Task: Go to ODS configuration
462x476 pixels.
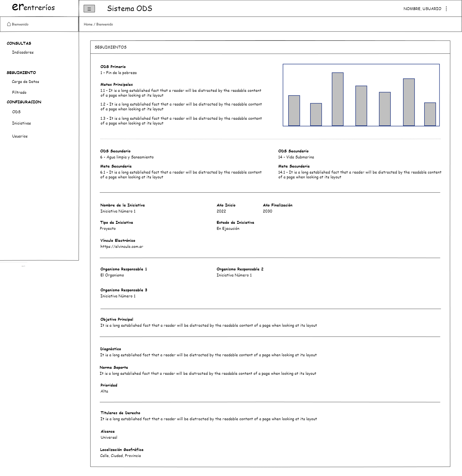Action: point(16,112)
